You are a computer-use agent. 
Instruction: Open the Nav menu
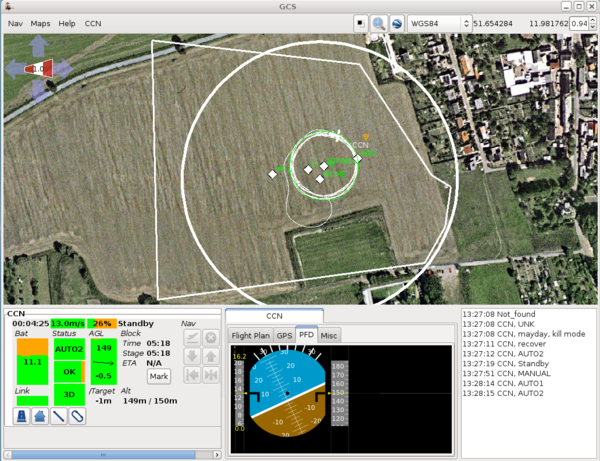tap(15, 24)
